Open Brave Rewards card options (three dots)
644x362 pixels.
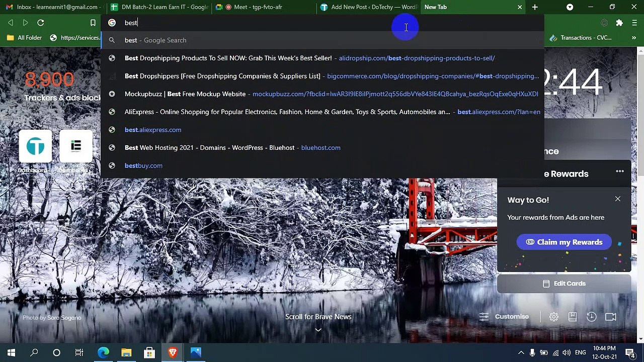pos(620,171)
